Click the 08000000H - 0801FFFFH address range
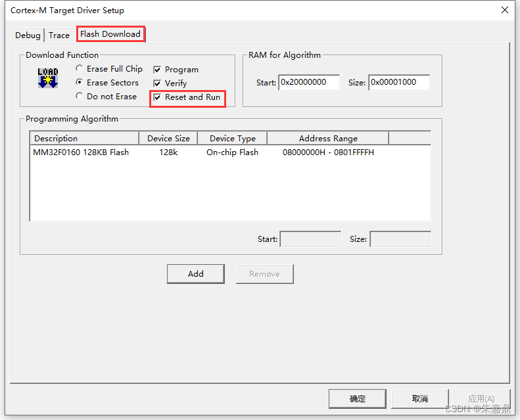520x420 pixels. click(x=328, y=152)
